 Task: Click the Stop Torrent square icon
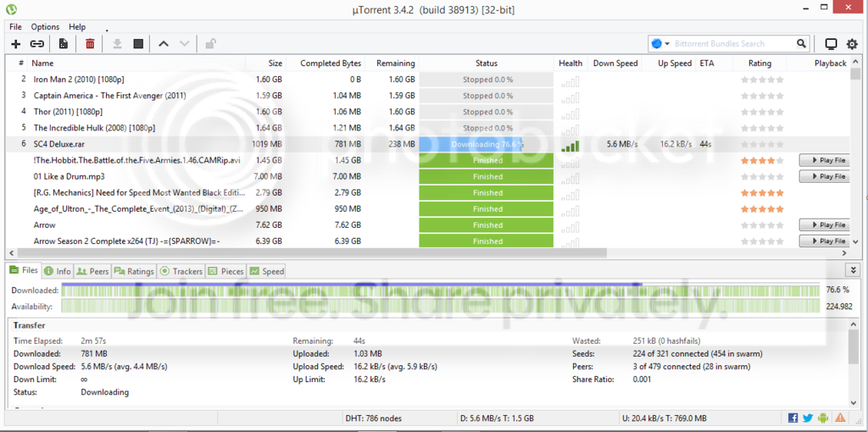tap(138, 44)
